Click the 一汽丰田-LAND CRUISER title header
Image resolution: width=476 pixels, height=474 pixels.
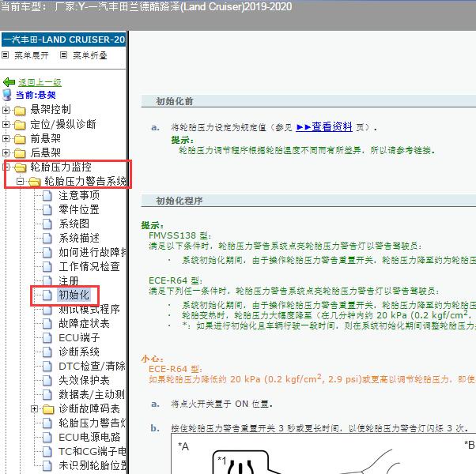coord(64,39)
